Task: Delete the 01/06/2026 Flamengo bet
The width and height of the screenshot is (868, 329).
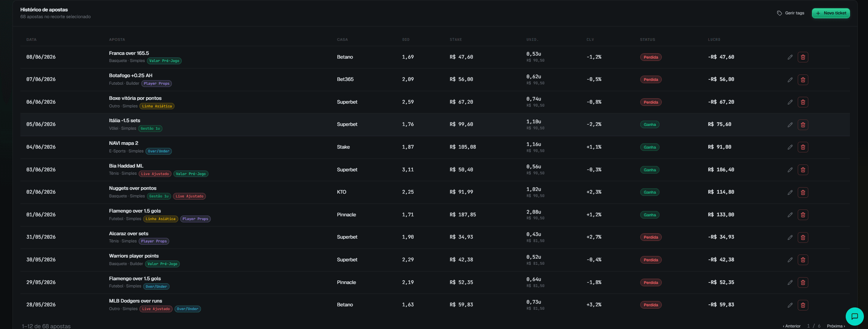Action: click(803, 215)
